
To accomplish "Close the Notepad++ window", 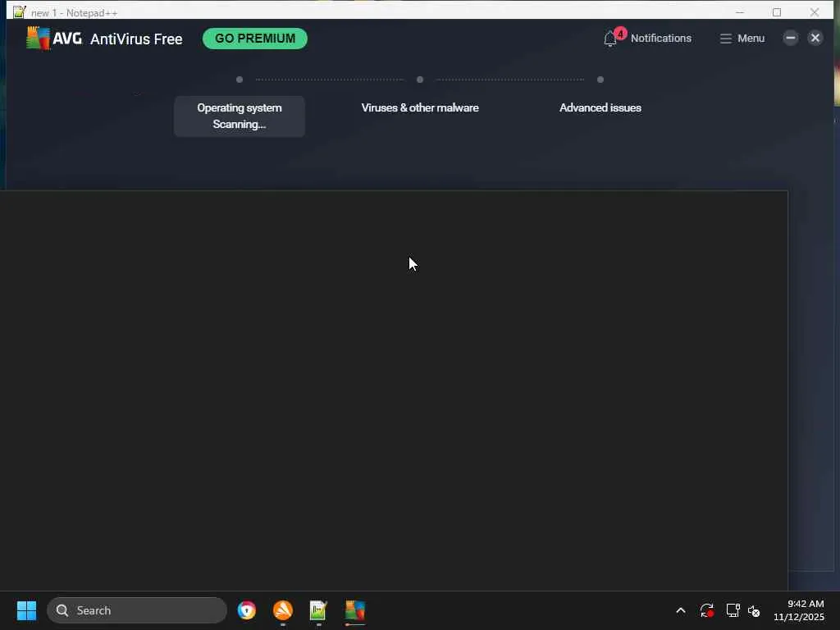I will pyautogui.click(x=815, y=11).
